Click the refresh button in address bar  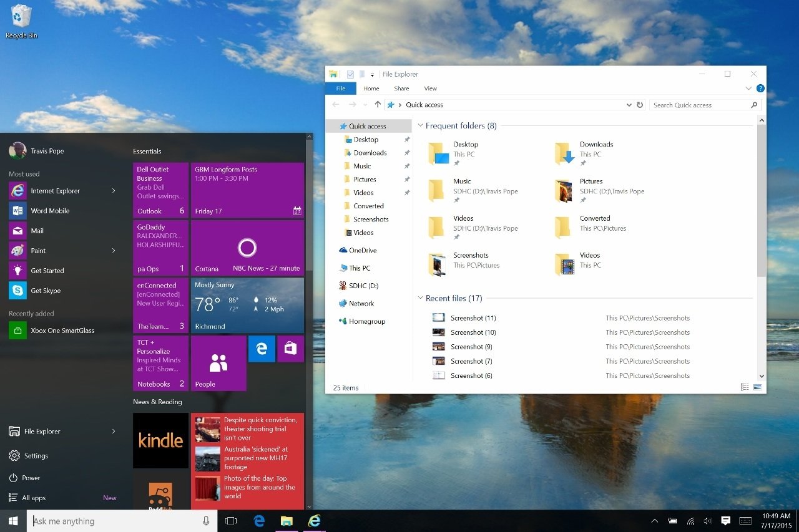[640, 105]
